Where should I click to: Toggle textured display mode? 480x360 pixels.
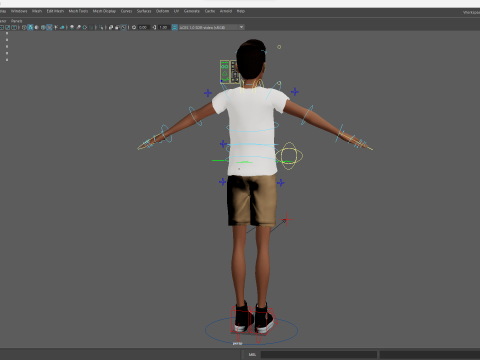click(49, 27)
